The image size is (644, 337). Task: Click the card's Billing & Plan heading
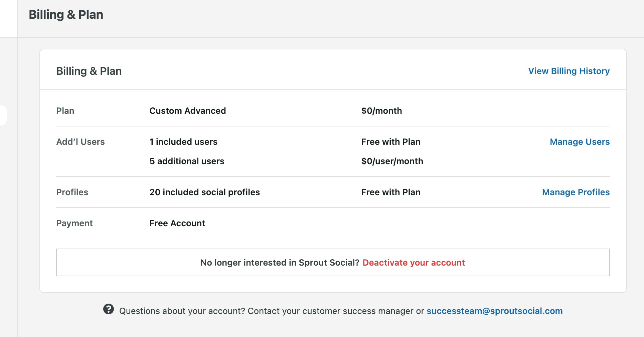(x=89, y=71)
